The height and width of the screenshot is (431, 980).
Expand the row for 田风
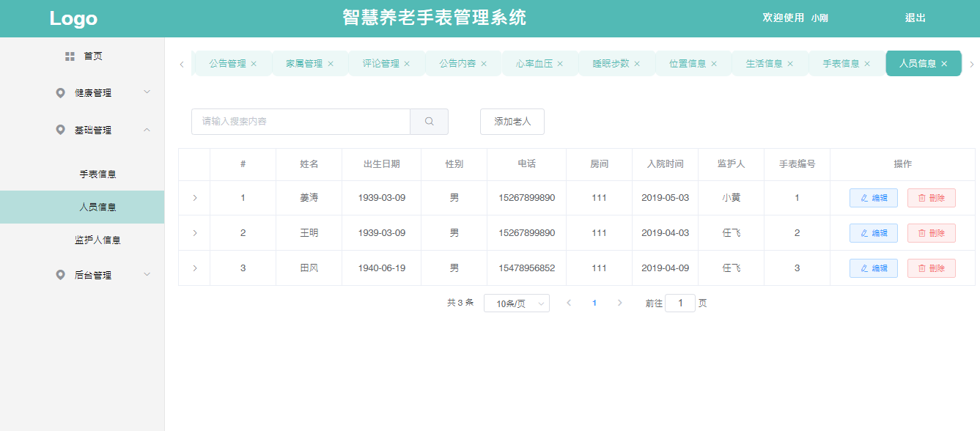coord(194,268)
